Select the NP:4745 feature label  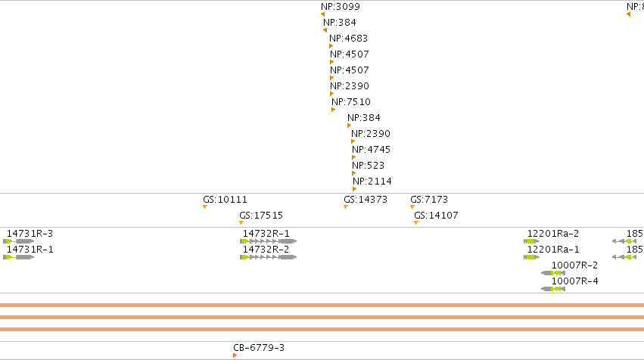371,150
